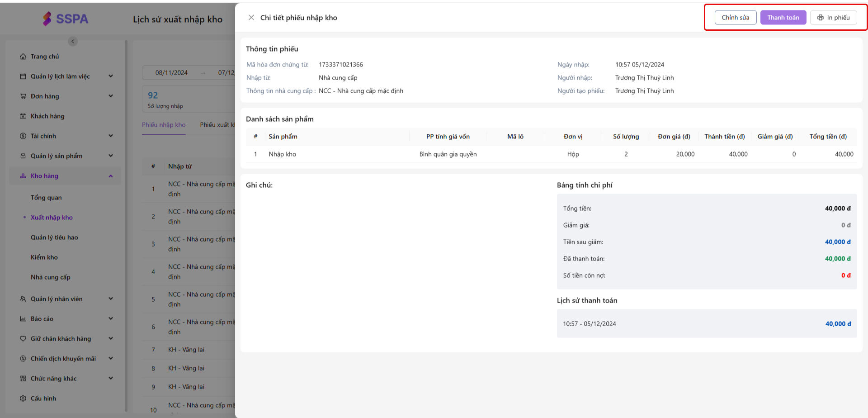
Task: Click the Quản lý lịch làm việc calendar icon
Action: coord(23,76)
